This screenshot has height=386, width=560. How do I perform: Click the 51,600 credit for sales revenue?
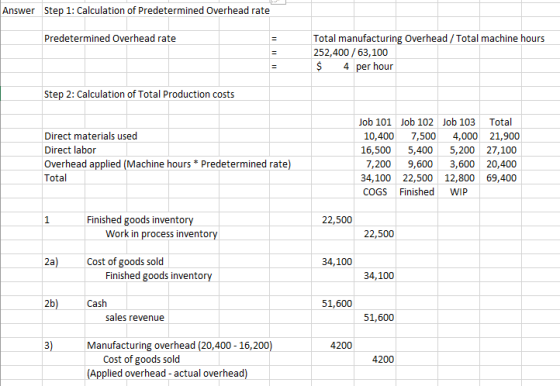pyautogui.click(x=379, y=317)
